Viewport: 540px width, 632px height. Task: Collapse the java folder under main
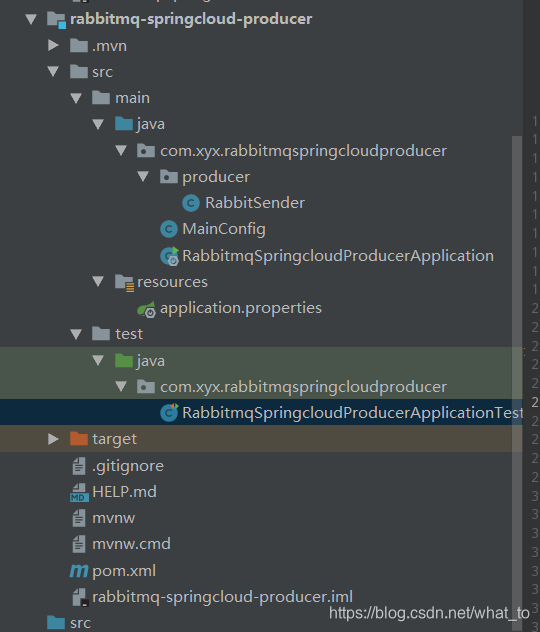tap(98, 124)
